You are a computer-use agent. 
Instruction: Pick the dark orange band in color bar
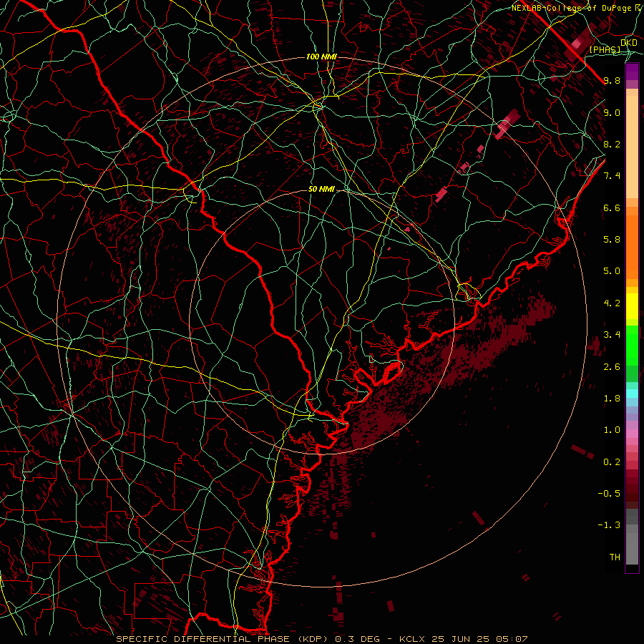632,248
